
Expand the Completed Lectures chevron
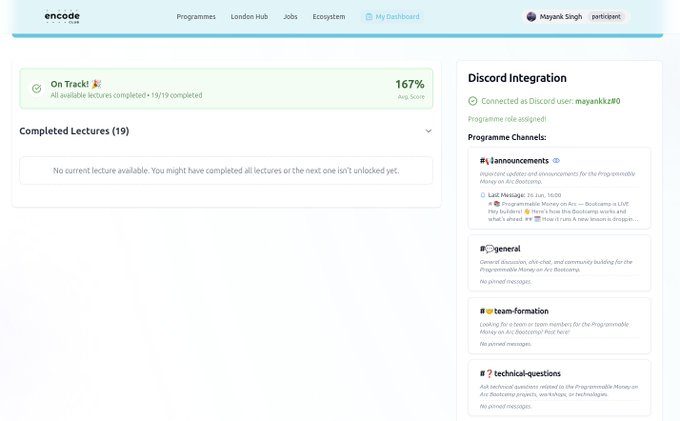428,131
